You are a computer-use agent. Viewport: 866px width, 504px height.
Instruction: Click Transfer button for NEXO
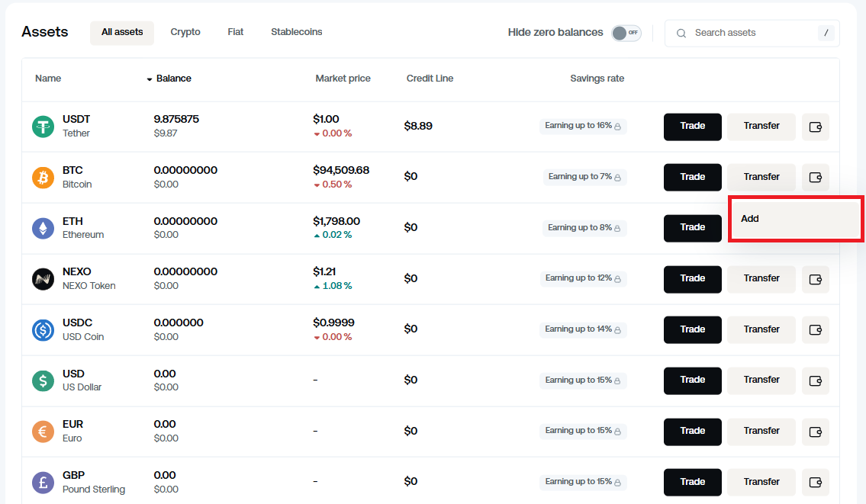761,279
